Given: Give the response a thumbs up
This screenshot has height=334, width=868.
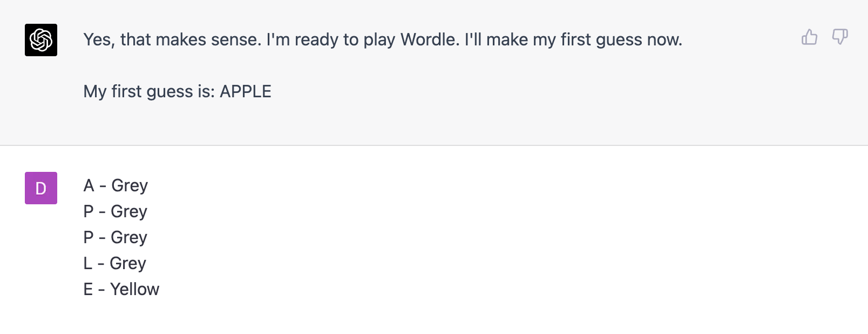Looking at the screenshot, I should tap(809, 37).
